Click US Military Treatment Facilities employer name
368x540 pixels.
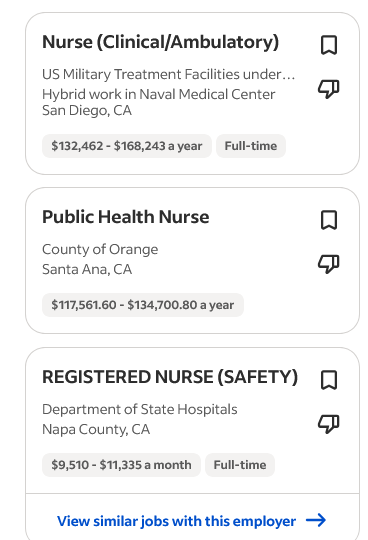point(169,74)
